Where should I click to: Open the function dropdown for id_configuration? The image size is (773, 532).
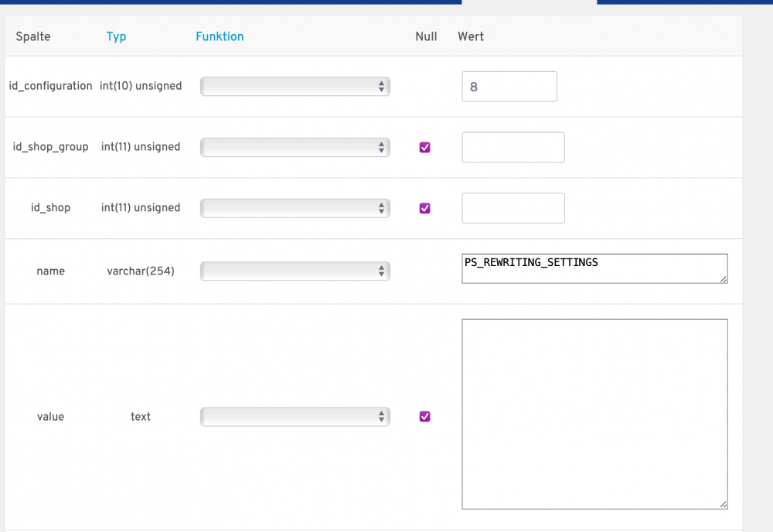click(x=295, y=87)
